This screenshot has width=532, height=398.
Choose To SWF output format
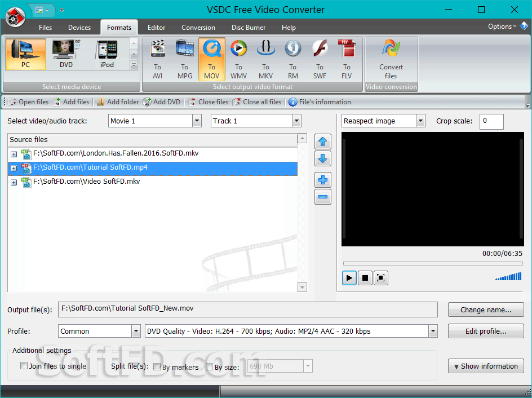tap(320, 59)
